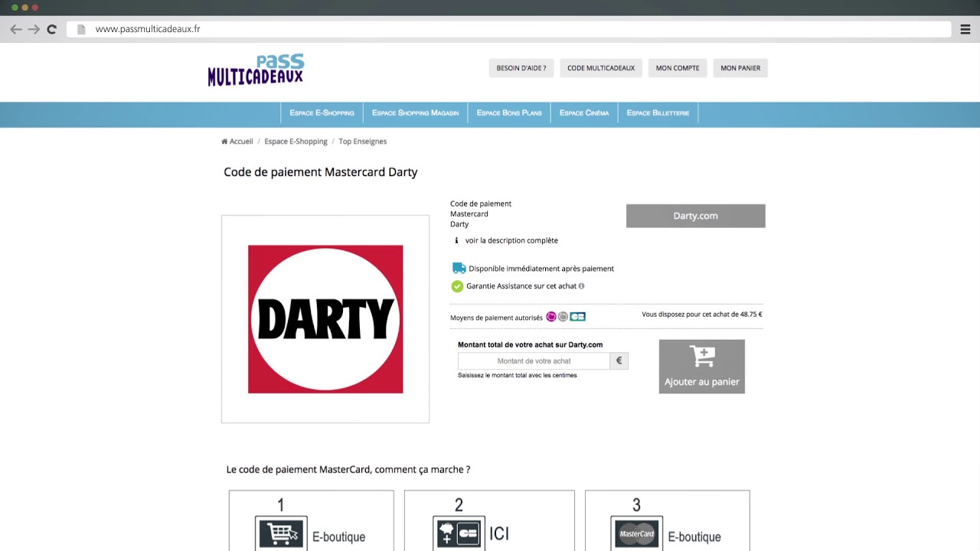Click the browser forward arrow
This screenshot has width=980, height=551.
34,29
